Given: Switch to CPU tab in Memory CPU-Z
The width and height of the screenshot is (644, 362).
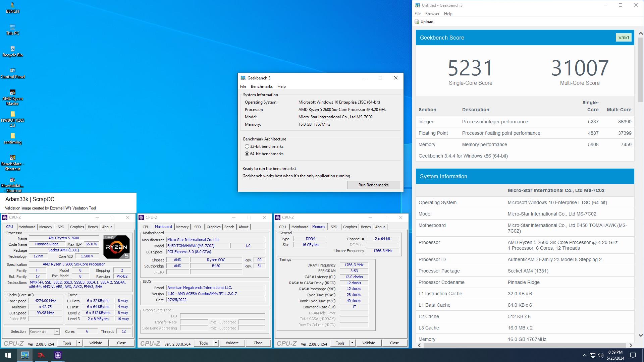Looking at the screenshot, I should click(282, 227).
